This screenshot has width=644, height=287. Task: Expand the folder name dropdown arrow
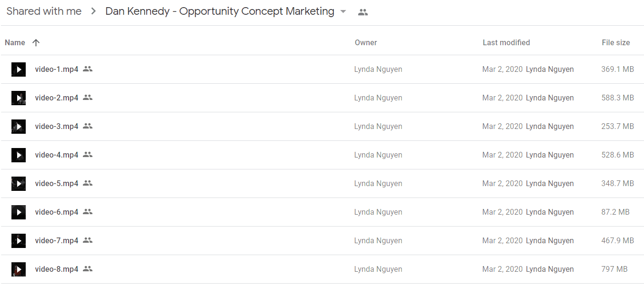click(x=343, y=12)
